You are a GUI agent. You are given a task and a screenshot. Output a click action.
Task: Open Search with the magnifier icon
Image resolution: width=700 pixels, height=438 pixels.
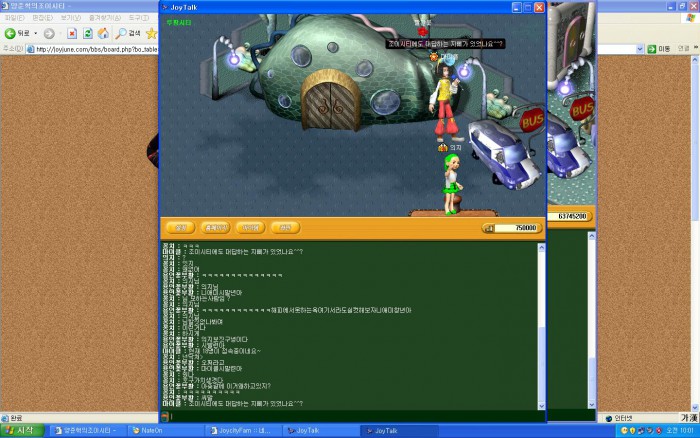pos(120,33)
